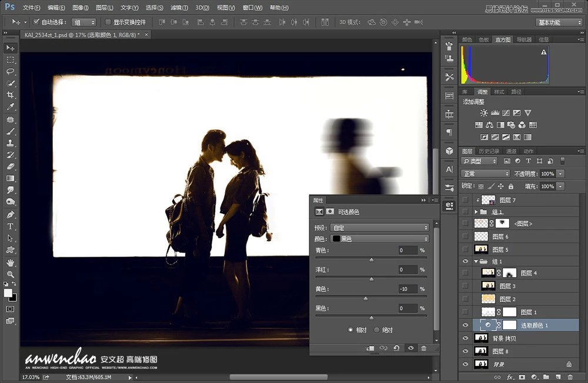Screen dimensions: 588x383
Task: Click the Yellow (黄色) slider handle
Action: [366, 298]
